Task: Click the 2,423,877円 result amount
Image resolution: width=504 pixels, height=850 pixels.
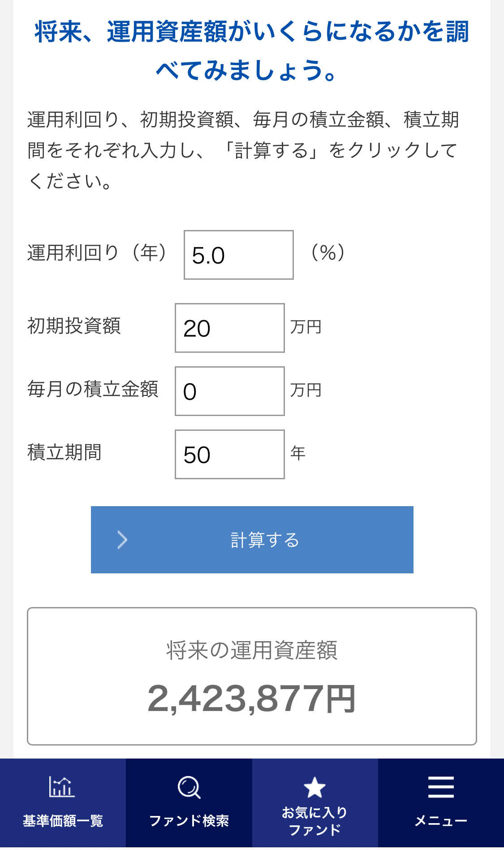Action: pos(252,698)
